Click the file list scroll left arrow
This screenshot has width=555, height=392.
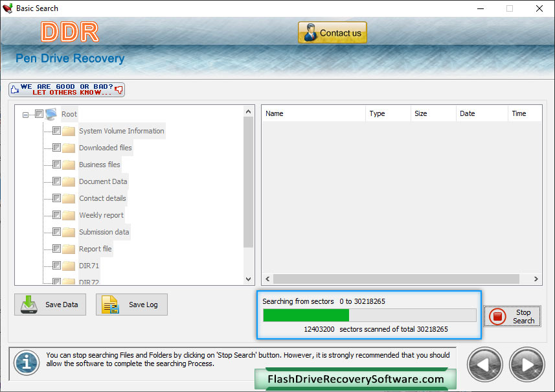267,279
